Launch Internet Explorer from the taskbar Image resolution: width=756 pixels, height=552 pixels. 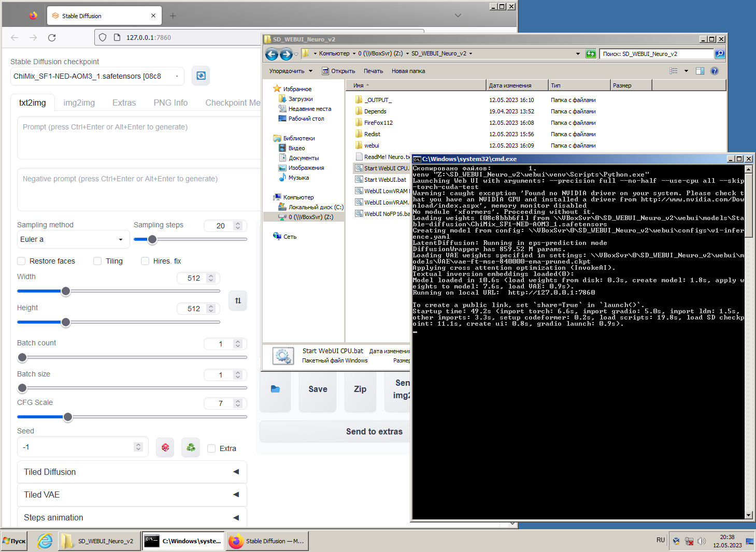[x=45, y=541]
